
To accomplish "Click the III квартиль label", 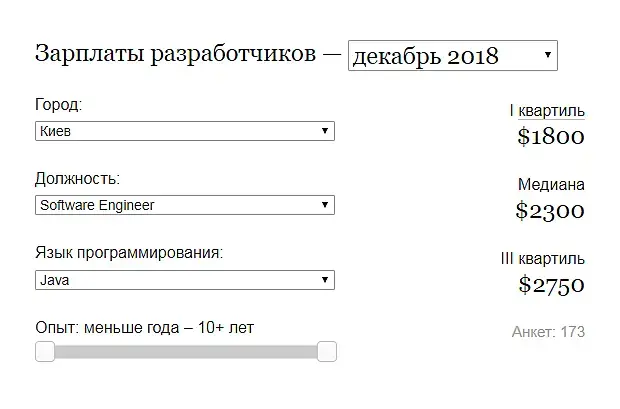I will tap(543, 259).
